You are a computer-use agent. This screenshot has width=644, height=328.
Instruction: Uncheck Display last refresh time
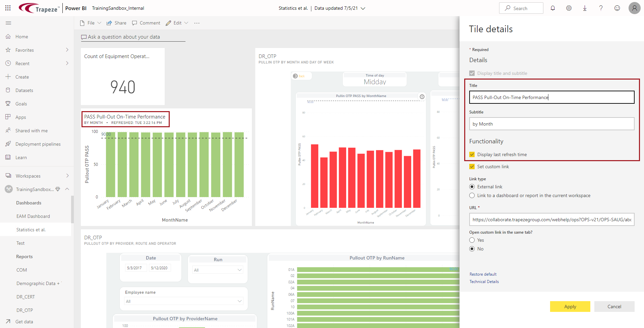[472, 154]
